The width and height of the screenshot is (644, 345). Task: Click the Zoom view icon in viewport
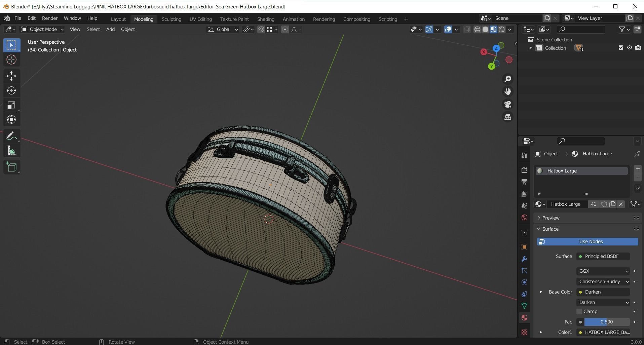(x=508, y=79)
